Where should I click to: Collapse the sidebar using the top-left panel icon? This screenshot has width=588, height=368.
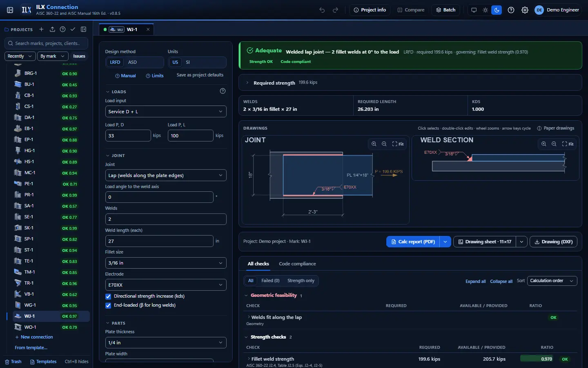10,10
